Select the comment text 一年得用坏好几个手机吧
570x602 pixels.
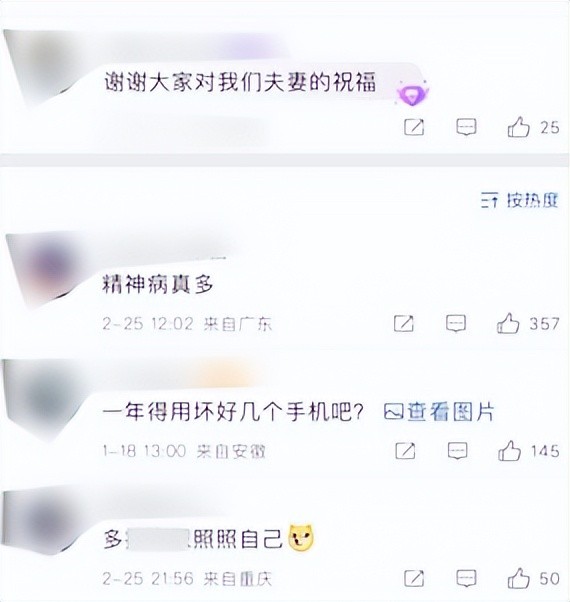coord(233,412)
